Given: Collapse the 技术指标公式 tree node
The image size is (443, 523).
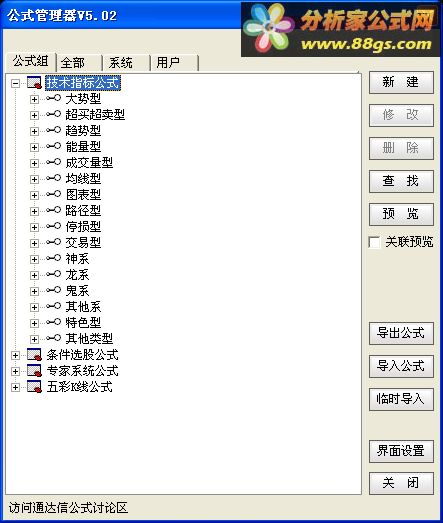Looking at the screenshot, I should (15, 83).
